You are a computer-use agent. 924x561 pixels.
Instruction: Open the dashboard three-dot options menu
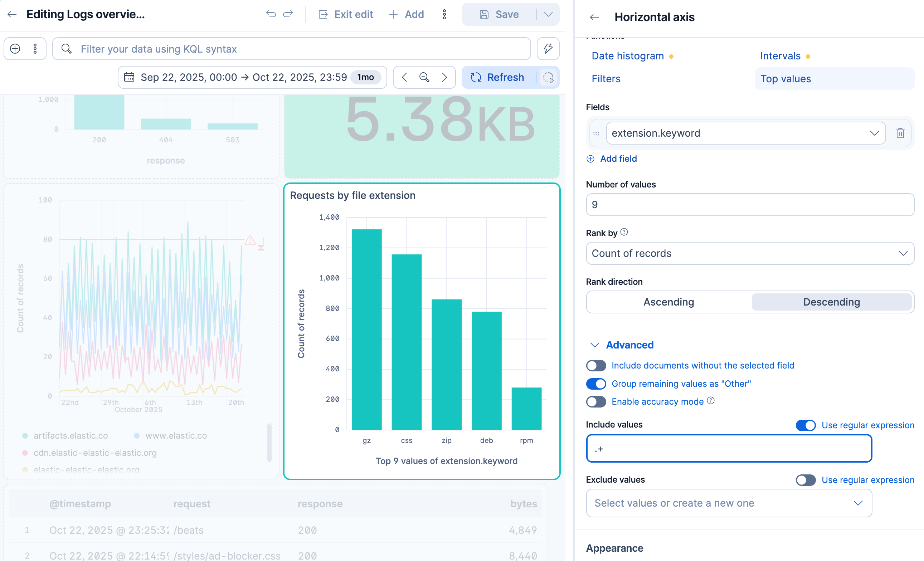pyautogui.click(x=444, y=14)
